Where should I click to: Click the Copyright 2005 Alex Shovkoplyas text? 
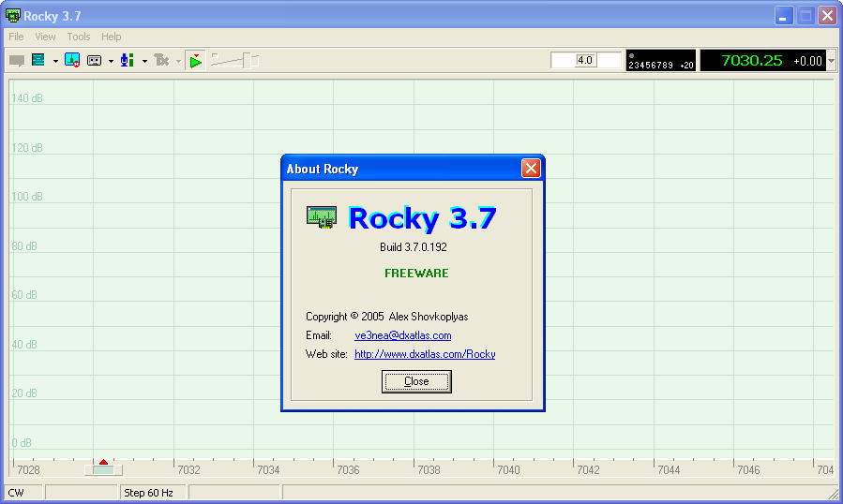coord(386,317)
